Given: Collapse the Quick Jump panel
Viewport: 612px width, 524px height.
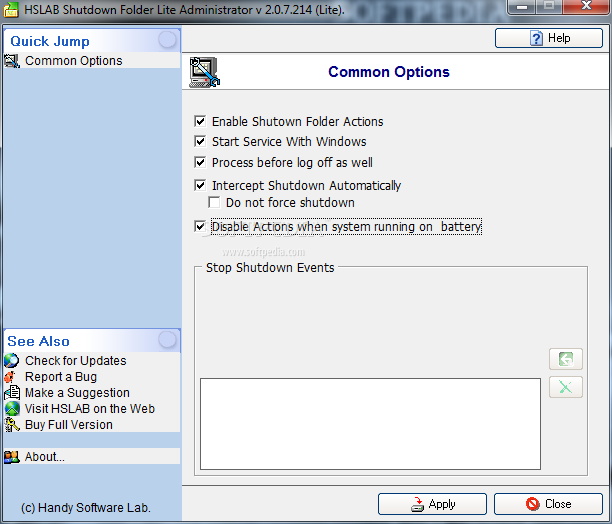Looking at the screenshot, I should pos(167,39).
